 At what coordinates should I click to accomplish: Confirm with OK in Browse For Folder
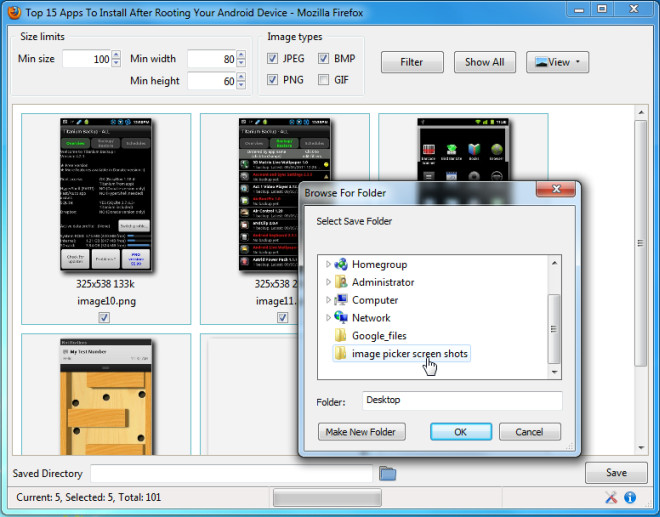pos(461,432)
